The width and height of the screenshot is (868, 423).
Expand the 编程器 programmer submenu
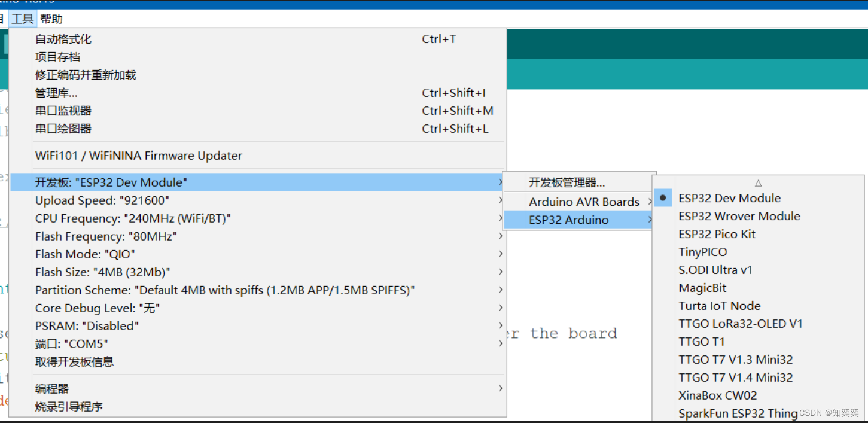tap(258, 389)
